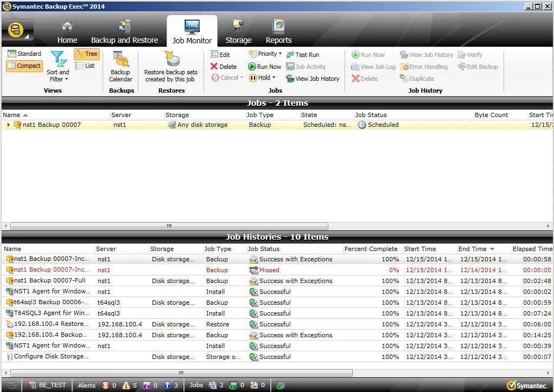Screen dimensions: 554x392
Task: Click active jobs icon in status bar
Action: (x=233, y=385)
